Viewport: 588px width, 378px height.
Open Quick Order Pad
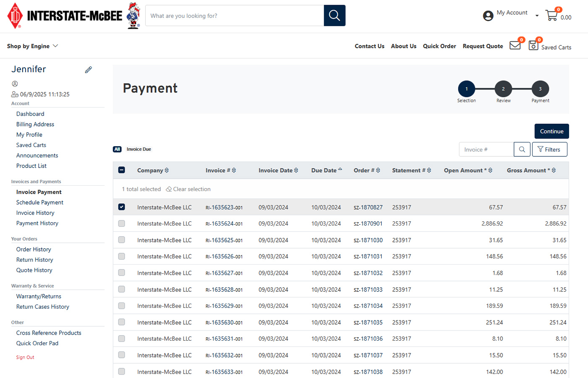pyautogui.click(x=37, y=344)
